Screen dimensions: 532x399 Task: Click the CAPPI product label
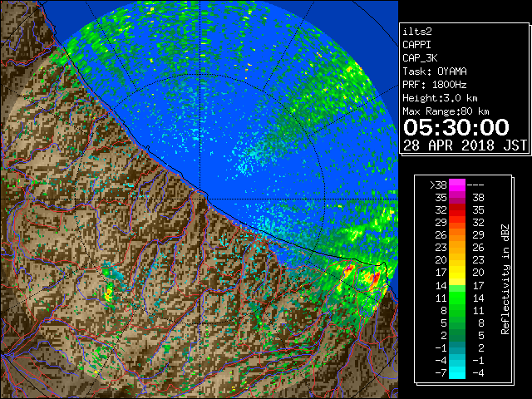[x=416, y=45]
